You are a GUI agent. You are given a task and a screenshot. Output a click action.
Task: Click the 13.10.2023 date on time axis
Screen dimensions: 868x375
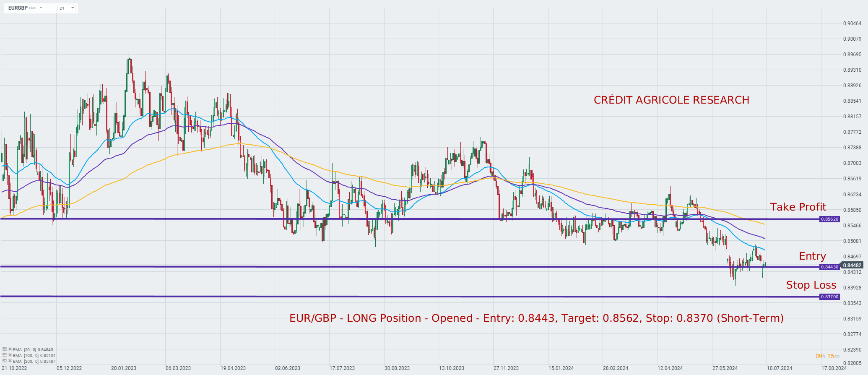[452, 368]
